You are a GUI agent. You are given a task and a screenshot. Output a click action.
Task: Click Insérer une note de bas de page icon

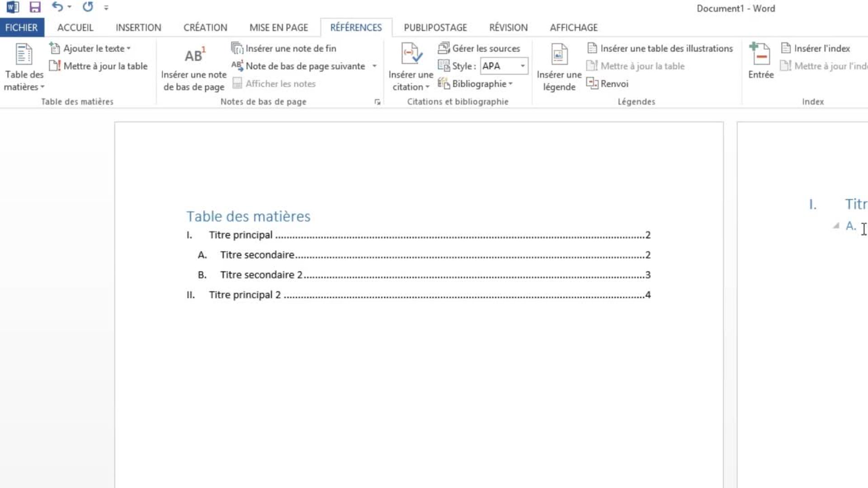(194, 66)
